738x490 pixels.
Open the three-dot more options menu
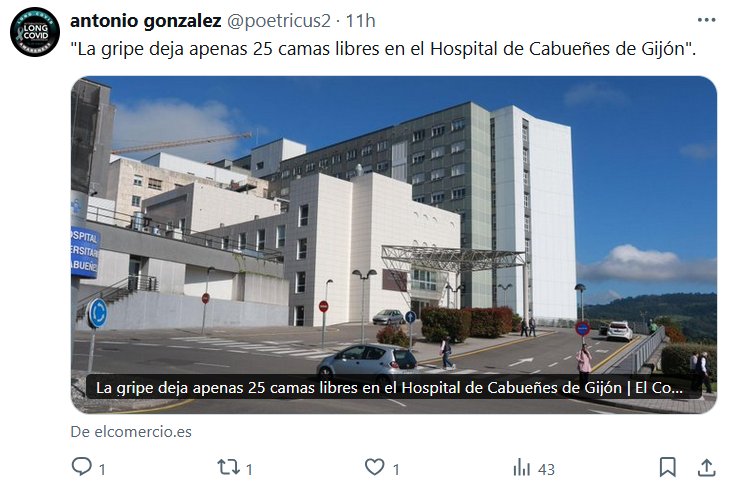click(706, 20)
